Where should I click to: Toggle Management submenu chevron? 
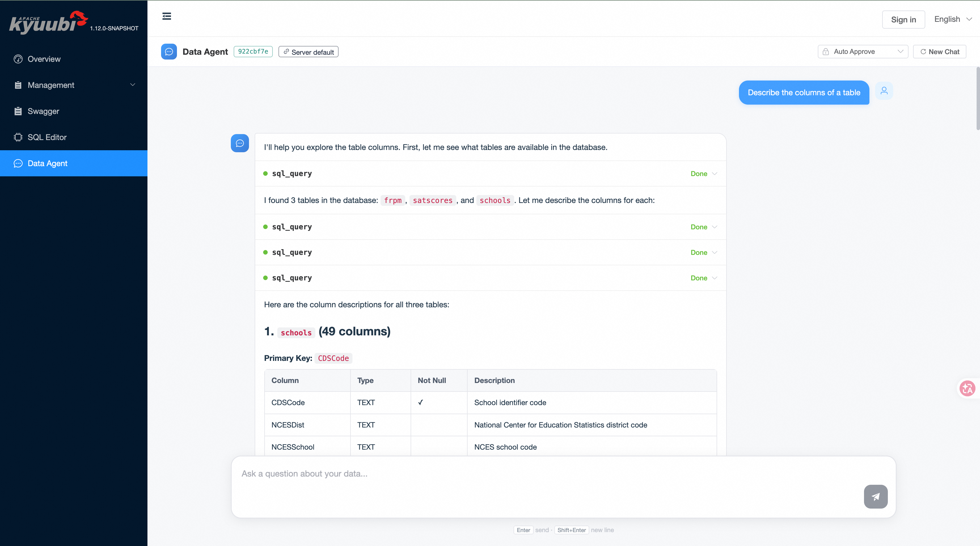click(x=133, y=84)
